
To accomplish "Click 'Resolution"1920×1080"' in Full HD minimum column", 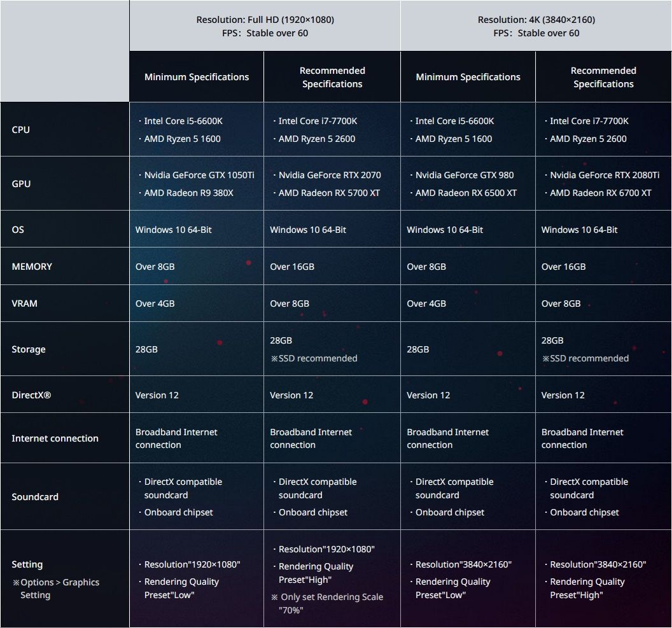I will click(x=192, y=564).
